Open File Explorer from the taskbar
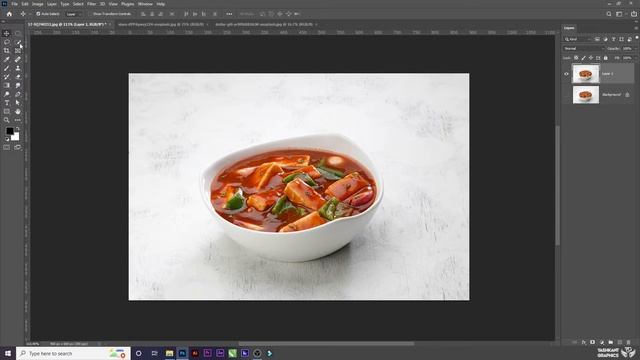 tap(169, 353)
